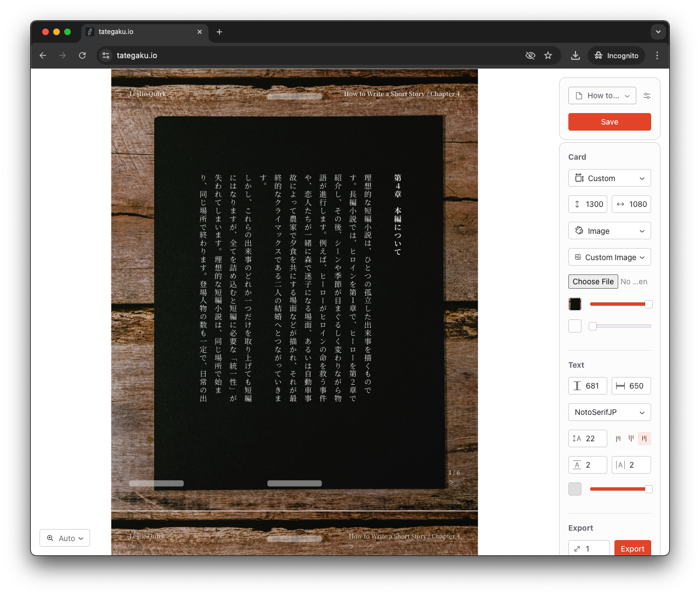The image size is (700, 596).
Task: Click Choose File to upload image
Action: coord(593,282)
